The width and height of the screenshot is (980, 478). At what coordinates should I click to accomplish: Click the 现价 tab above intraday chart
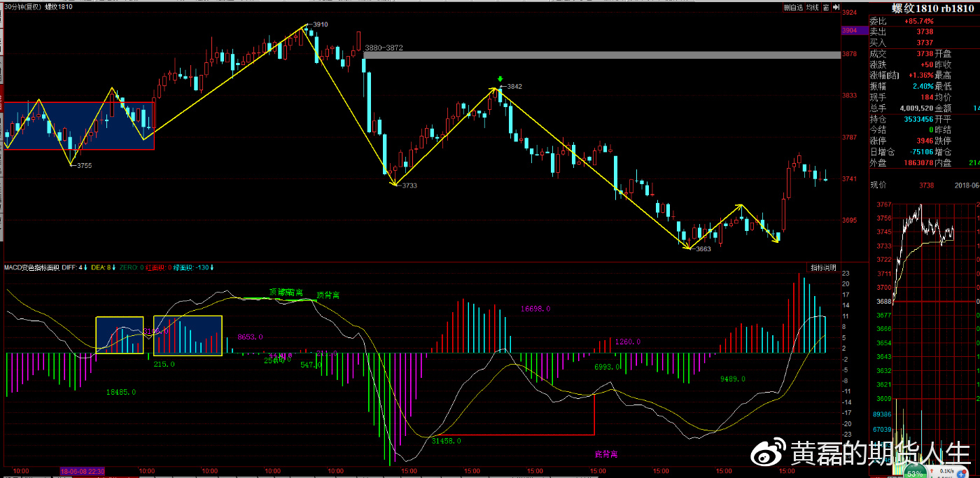click(x=878, y=185)
